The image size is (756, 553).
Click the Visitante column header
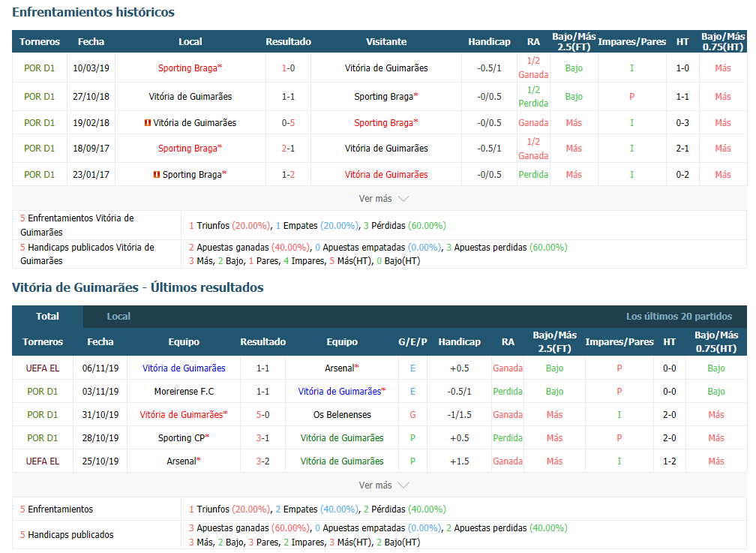click(x=386, y=42)
